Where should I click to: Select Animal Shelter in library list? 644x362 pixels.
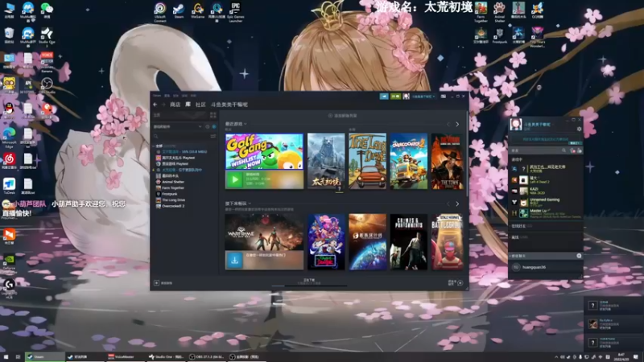point(173,182)
